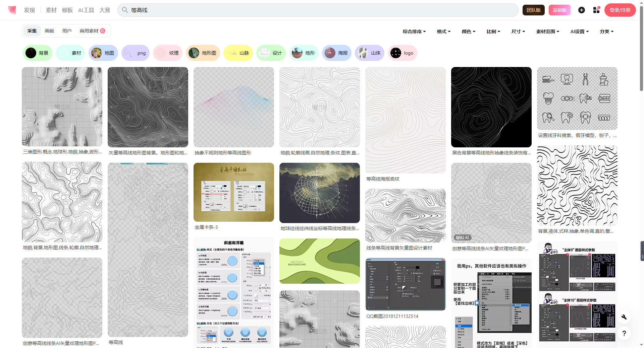Click the search field containing 等高线
Image resolution: width=644 pixels, height=348 pixels.
(x=318, y=10)
